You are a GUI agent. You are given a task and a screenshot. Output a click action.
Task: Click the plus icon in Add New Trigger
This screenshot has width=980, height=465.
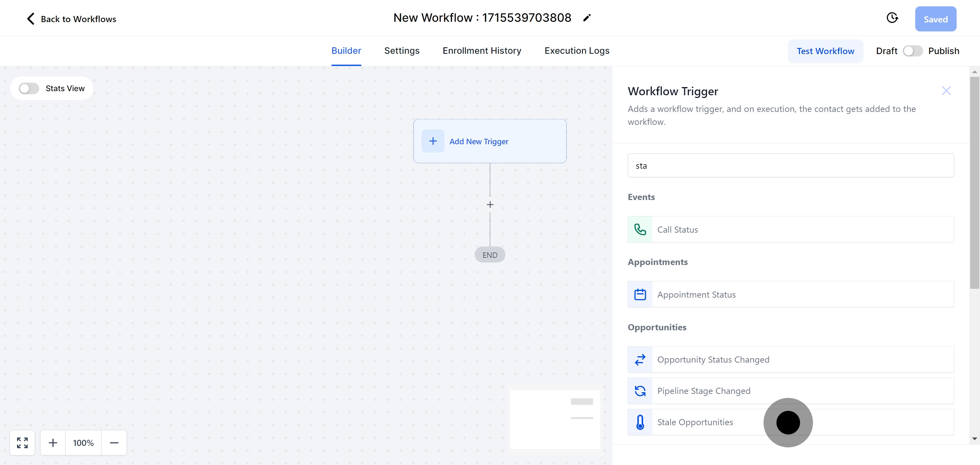point(432,141)
